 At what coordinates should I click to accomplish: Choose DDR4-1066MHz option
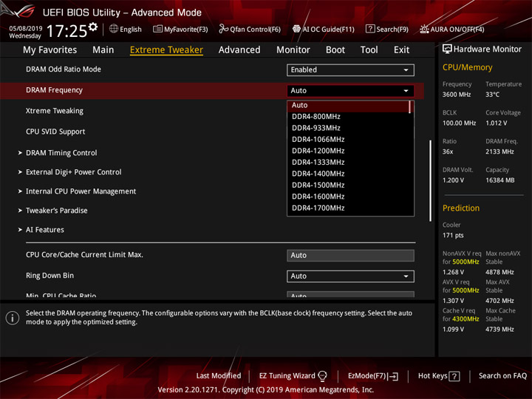[x=349, y=140]
